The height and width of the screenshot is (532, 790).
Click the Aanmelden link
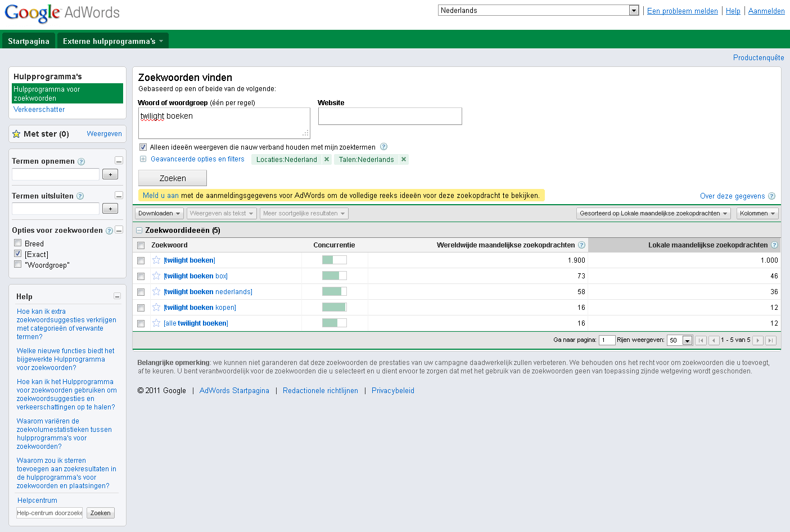pos(766,11)
